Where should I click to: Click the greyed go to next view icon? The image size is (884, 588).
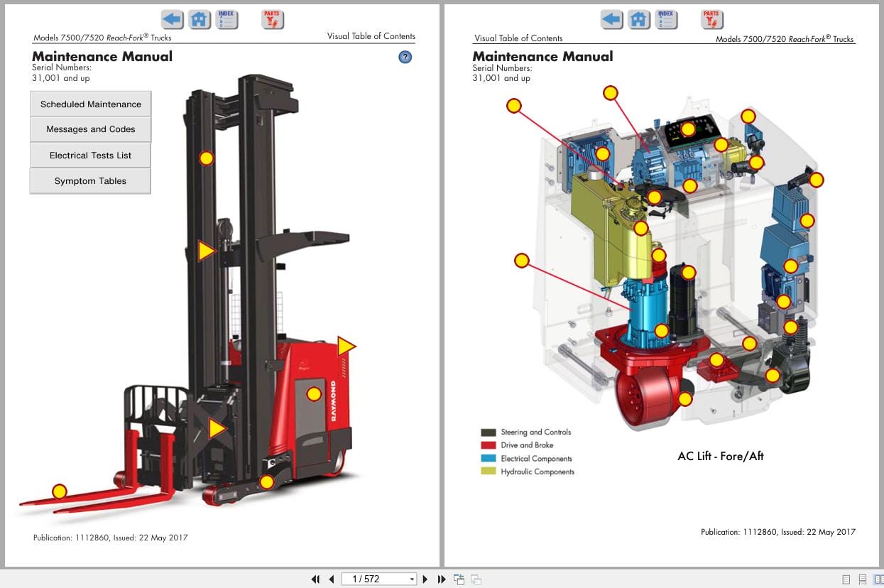476,579
